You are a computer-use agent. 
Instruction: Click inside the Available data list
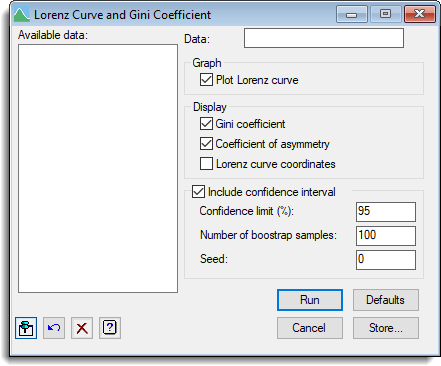pos(98,169)
